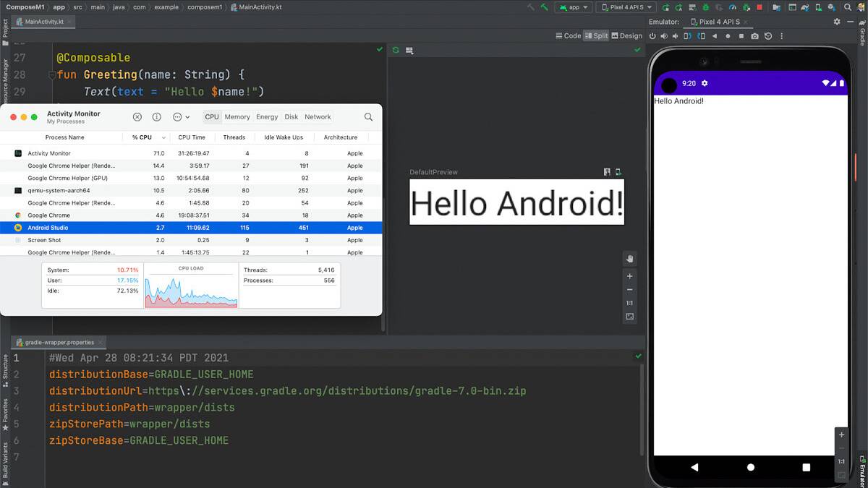The width and height of the screenshot is (868, 488).
Task: Switch Activity Monitor to the Network tab
Action: point(318,117)
